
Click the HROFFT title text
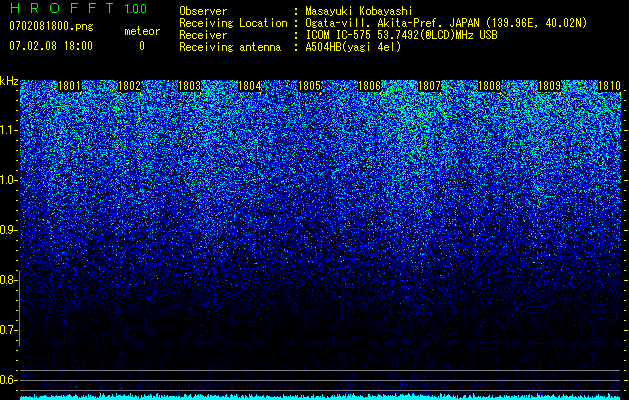[62, 8]
